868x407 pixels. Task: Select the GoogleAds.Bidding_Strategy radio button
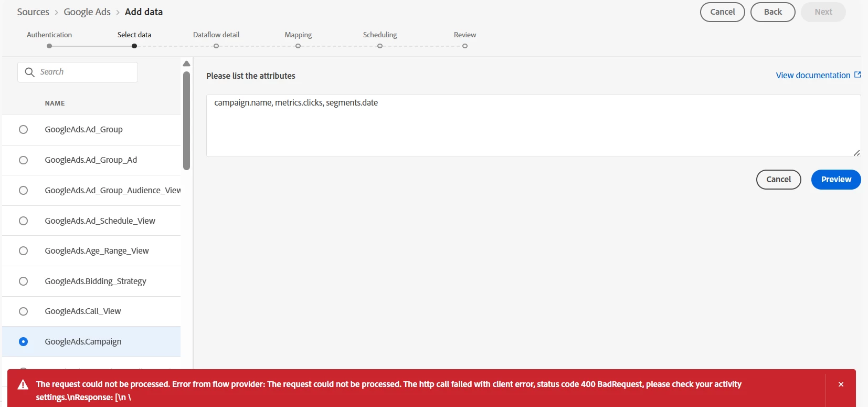click(x=23, y=281)
